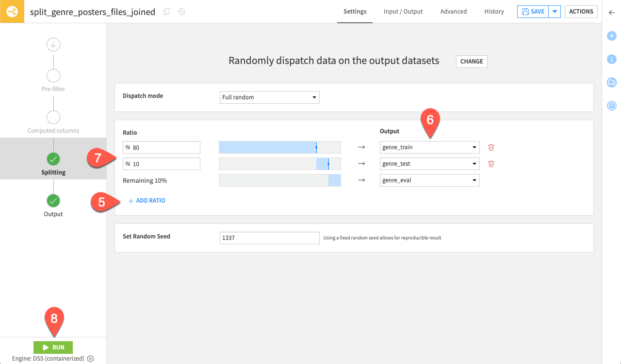Open the Advanced tab

point(453,12)
